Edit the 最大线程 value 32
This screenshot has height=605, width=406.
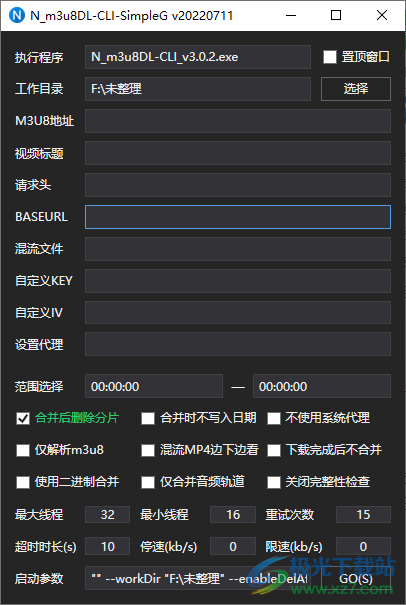[107, 515]
